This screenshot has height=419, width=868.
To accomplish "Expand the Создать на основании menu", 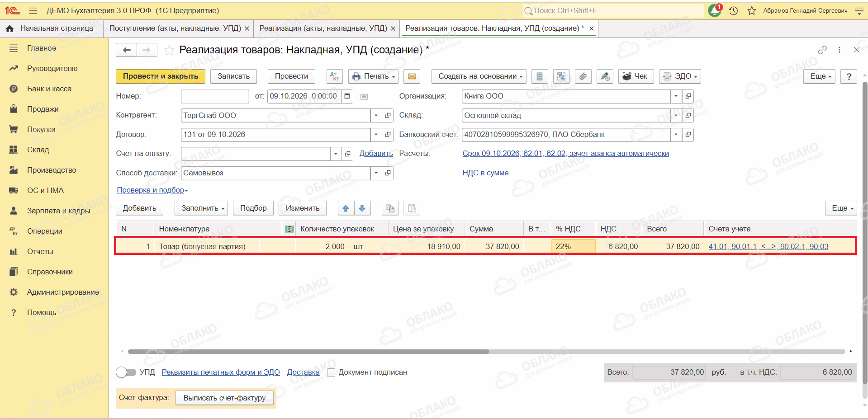I will tap(480, 76).
